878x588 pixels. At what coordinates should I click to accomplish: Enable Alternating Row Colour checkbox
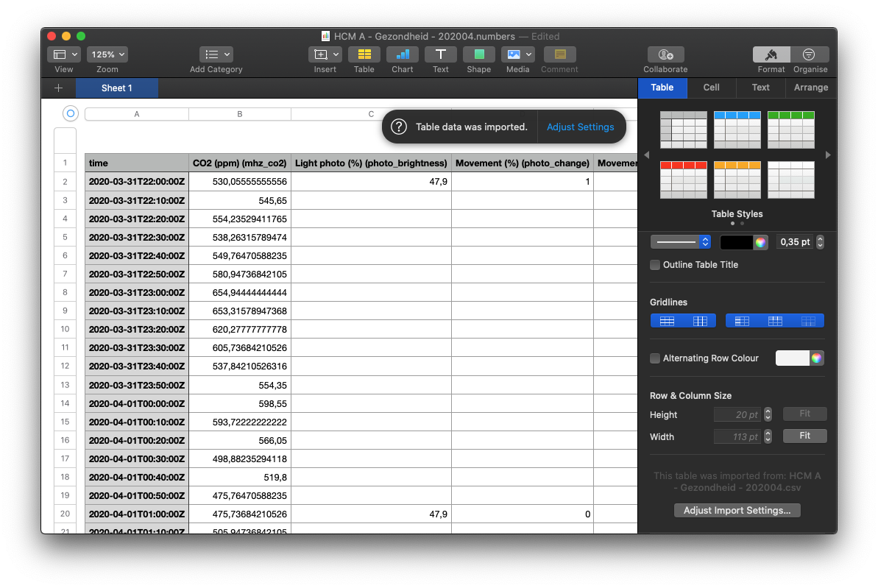point(655,358)
